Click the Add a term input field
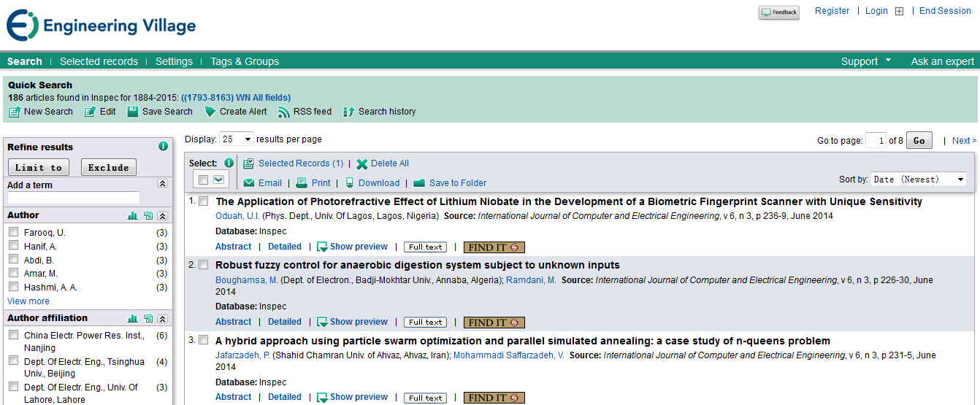This screenshot has height=405, width=980. [73, 198]
